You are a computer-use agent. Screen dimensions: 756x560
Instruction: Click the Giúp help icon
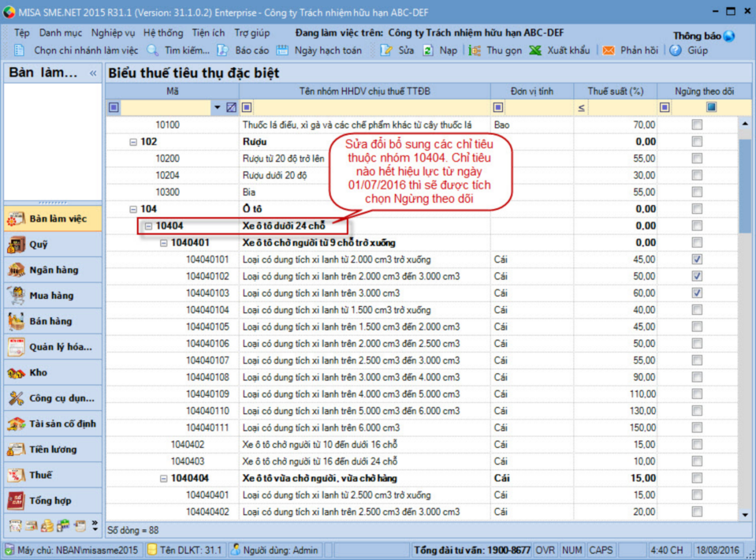pos(676,50)
